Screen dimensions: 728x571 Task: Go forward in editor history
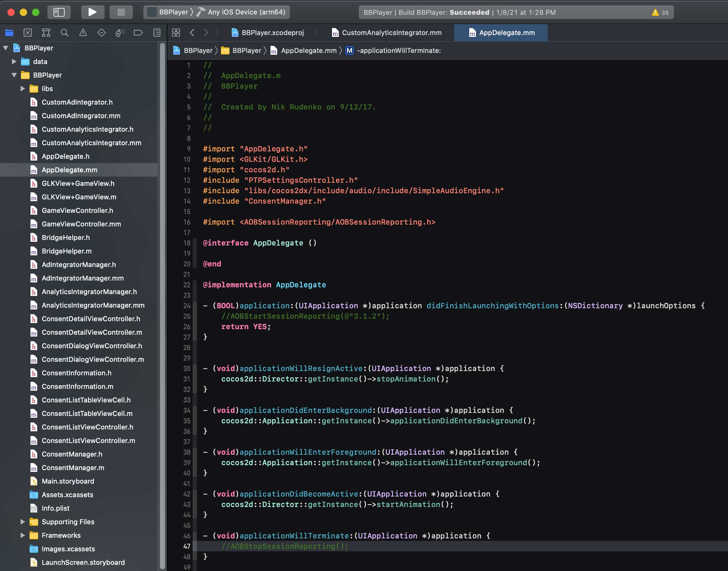[x=206, y=32]
